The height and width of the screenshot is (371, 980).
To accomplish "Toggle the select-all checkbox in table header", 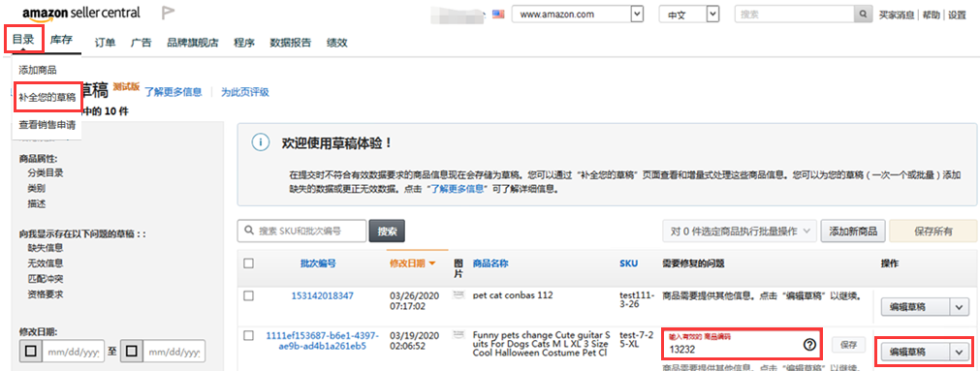I will tap(249, 263).
